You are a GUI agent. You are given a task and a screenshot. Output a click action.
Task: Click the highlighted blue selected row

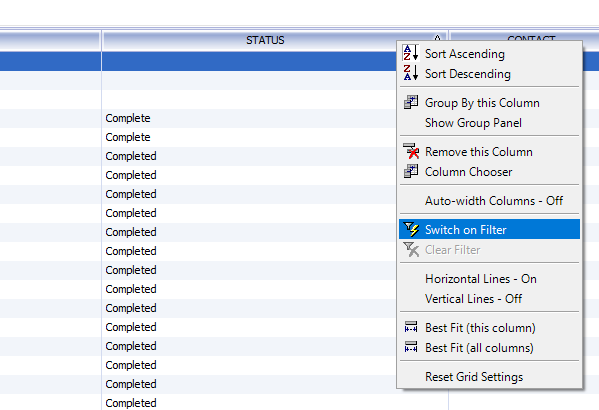199,61
